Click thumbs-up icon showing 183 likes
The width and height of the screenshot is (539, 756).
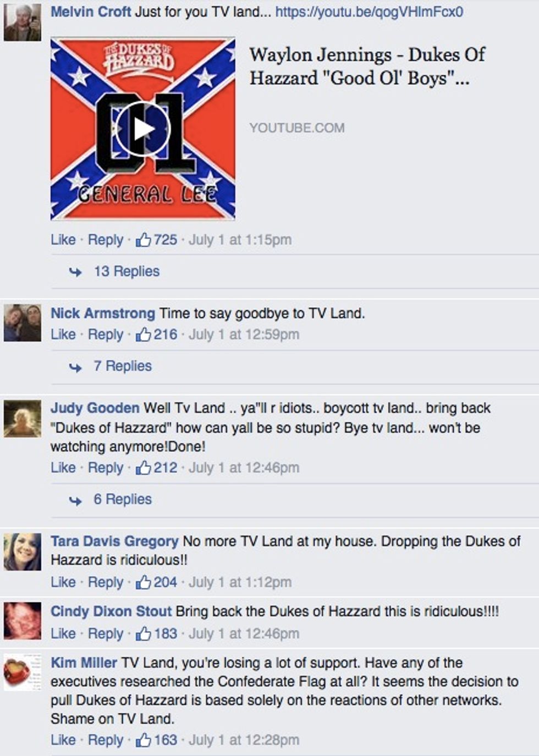click(144, 634)
